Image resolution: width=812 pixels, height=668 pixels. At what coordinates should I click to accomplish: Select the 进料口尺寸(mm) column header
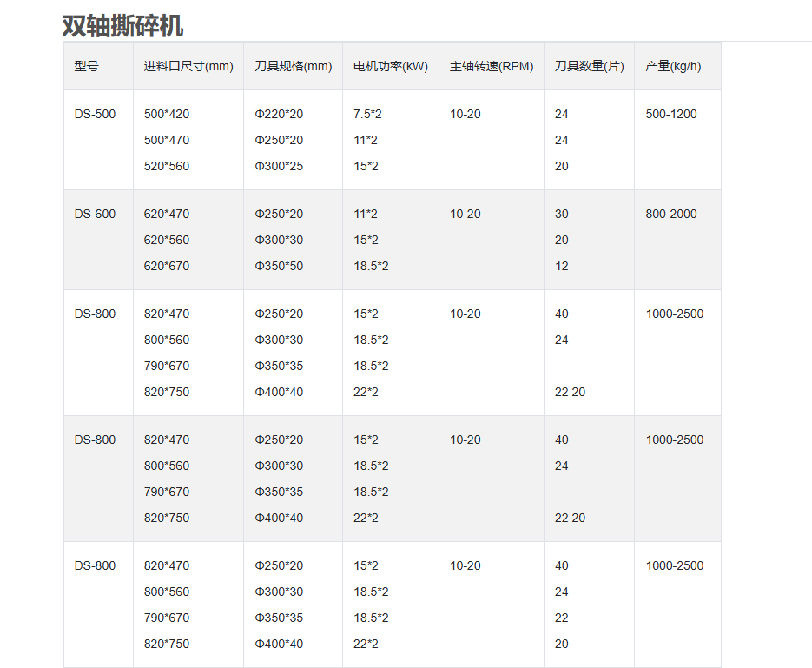[x=188, y=66]
